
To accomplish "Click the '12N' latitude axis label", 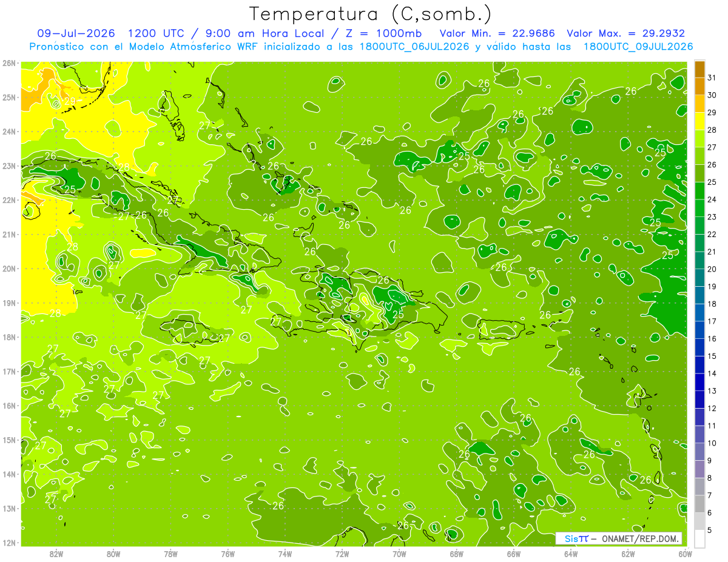I will pos(9,543).
